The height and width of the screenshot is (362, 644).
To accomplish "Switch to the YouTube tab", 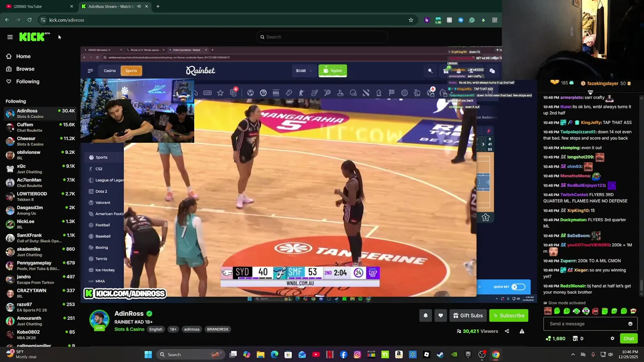I will pyautogui.click(x=38, y=7).
